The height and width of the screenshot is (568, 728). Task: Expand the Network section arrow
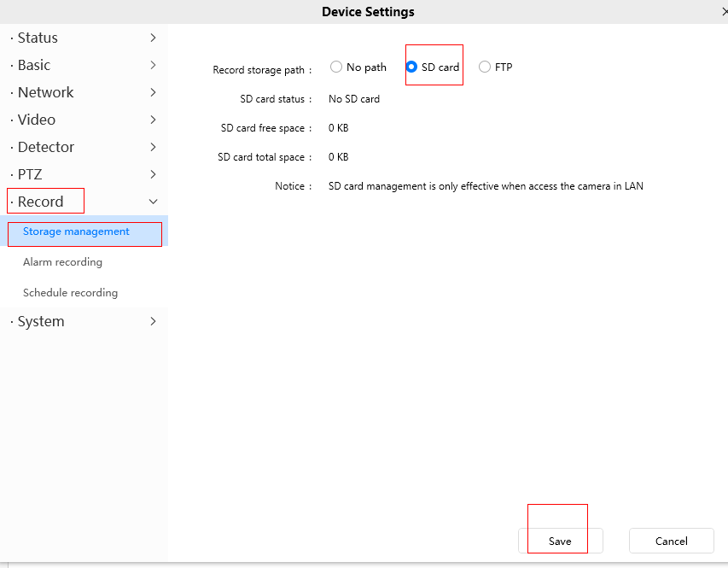tap(154, 92)
